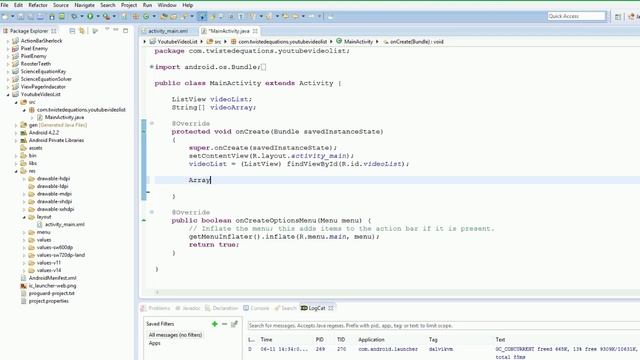Click the Application column header in LogCat
Screen dimensions: 640x360
pyautogui.click(x=371, y=340)
